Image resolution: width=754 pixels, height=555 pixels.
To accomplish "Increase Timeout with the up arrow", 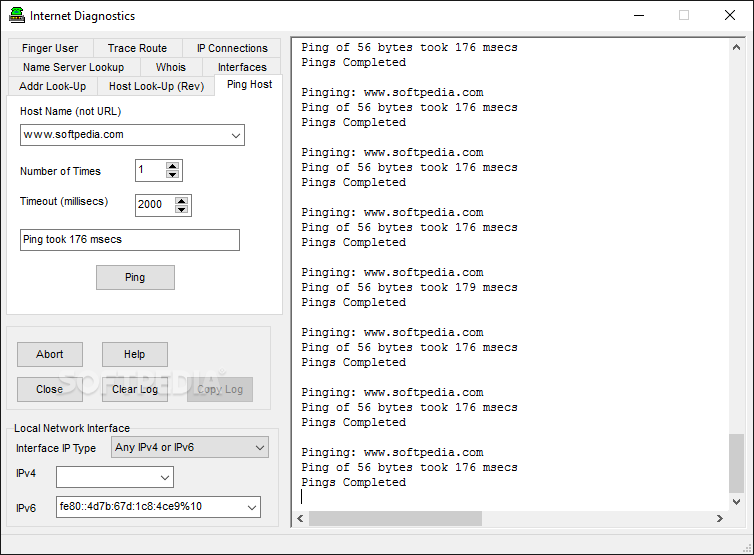I will [x=181, y=201].
